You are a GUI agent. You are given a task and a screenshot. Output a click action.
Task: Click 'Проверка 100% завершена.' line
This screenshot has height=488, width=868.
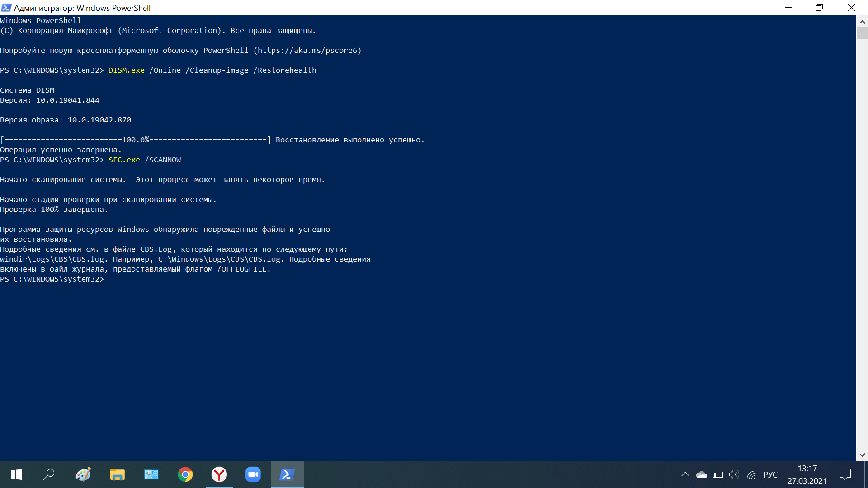click(x=54, y=209)
